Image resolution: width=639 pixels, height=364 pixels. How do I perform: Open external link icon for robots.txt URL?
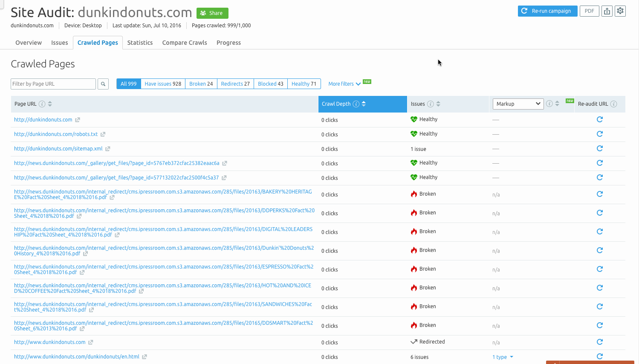coord(103,134)
